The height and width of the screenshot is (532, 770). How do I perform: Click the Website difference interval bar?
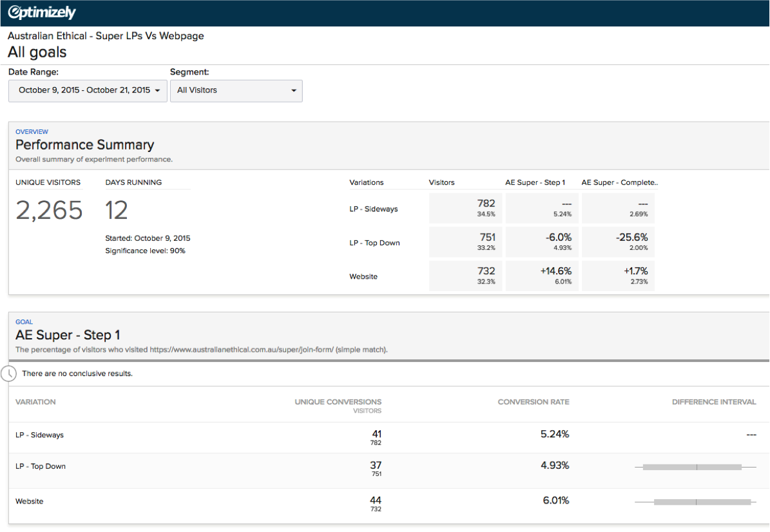(695, 502)
